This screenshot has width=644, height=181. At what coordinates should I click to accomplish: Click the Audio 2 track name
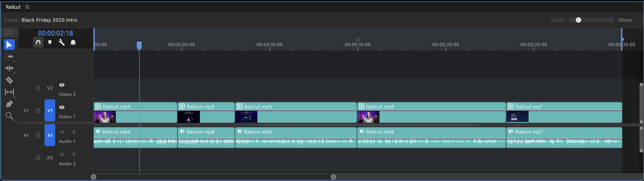67,164
